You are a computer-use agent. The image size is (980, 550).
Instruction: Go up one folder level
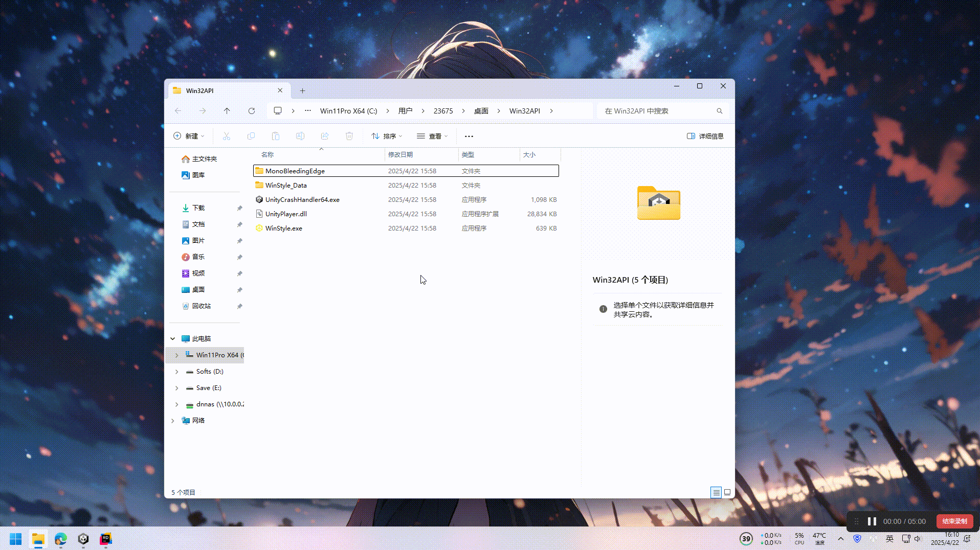pos(227,111)
